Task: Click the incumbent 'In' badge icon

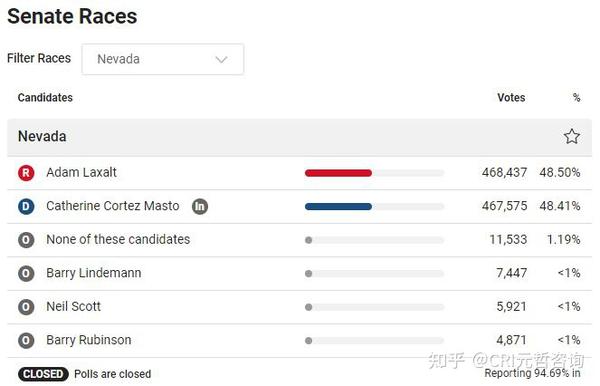Action: 200,207
